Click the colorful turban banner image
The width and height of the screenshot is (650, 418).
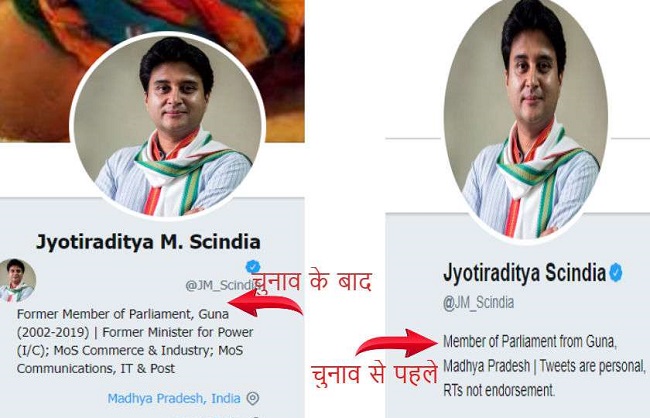click(152, 25)
